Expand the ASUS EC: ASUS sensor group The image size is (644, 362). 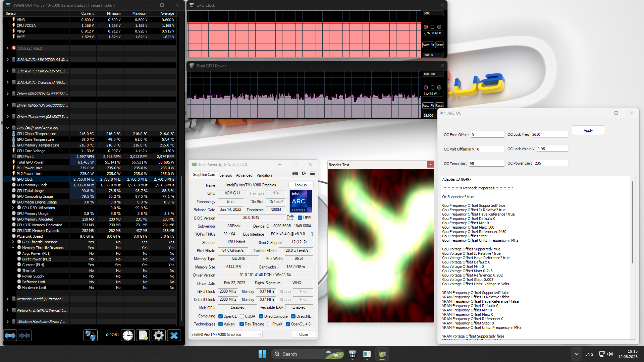[7, 48]
